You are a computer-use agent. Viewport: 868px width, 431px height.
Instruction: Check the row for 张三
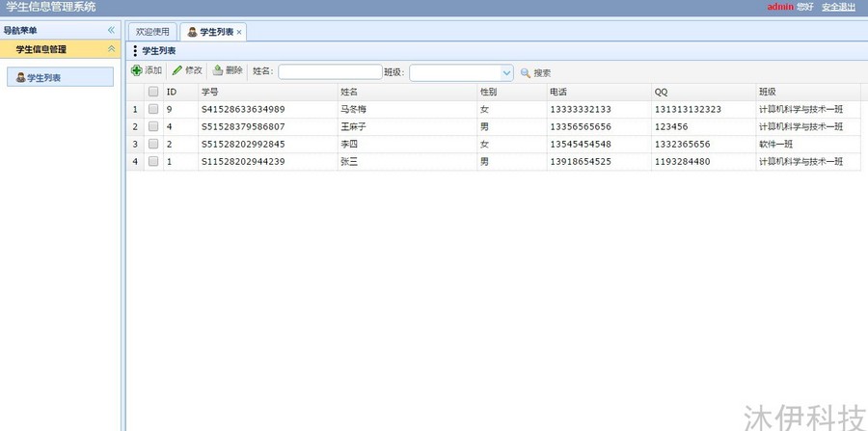pyautogui.click(x=153, y=161)
